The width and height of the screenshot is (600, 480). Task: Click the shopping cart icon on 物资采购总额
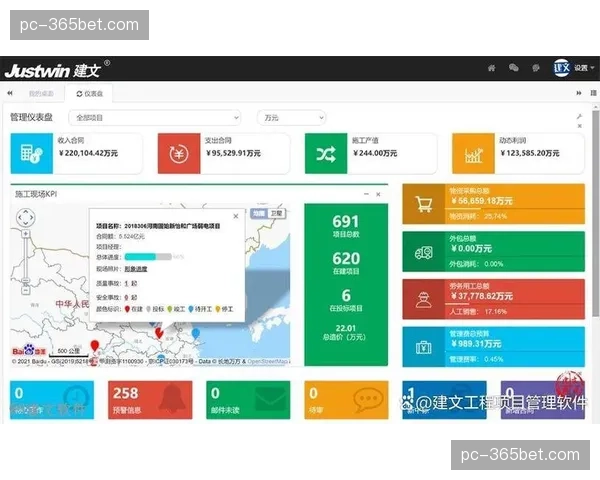[424, 204]
